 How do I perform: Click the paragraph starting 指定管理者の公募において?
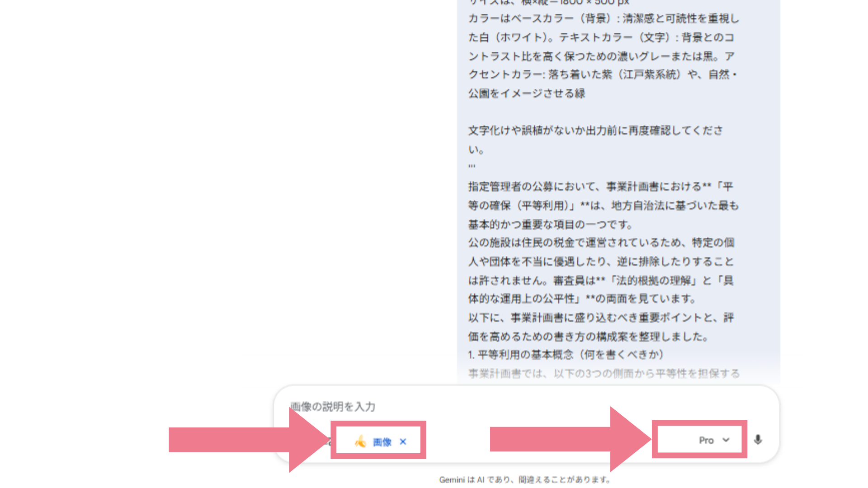[x=601, y=187]
